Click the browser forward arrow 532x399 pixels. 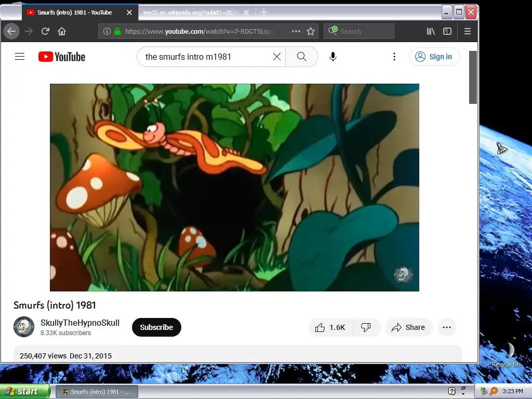pyautogui.click(x=29, y=31)
